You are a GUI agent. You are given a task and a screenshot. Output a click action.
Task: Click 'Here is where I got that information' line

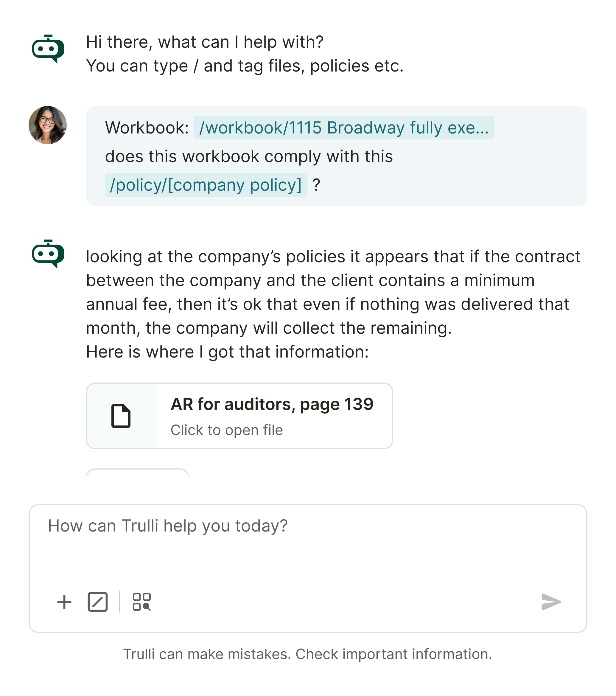click(x=227, y=352)
